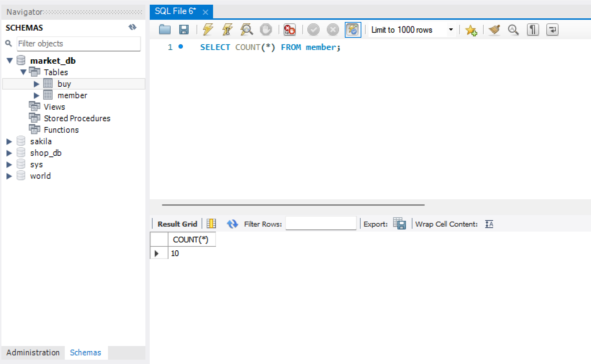Commit the current transaction
591x364 pixels.
(313, 29)
